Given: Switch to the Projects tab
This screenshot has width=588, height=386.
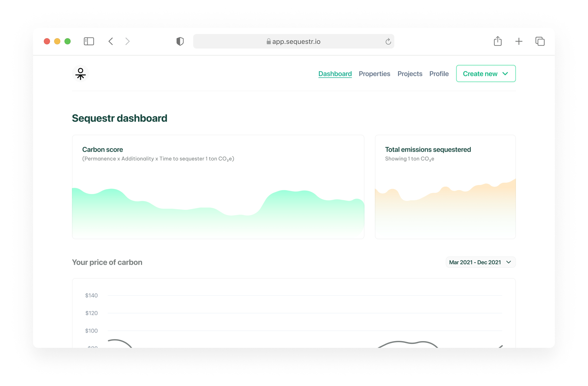Looking at the screenshot, I should 410,74.
